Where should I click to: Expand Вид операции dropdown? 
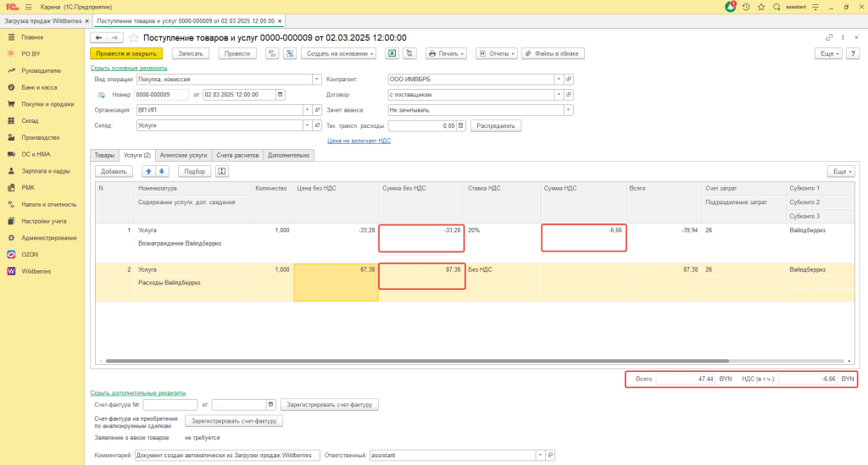point(317,79)
